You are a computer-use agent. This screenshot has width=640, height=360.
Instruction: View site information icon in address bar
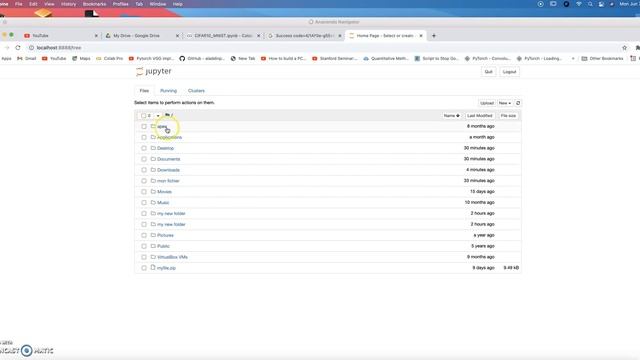[31, 48]
